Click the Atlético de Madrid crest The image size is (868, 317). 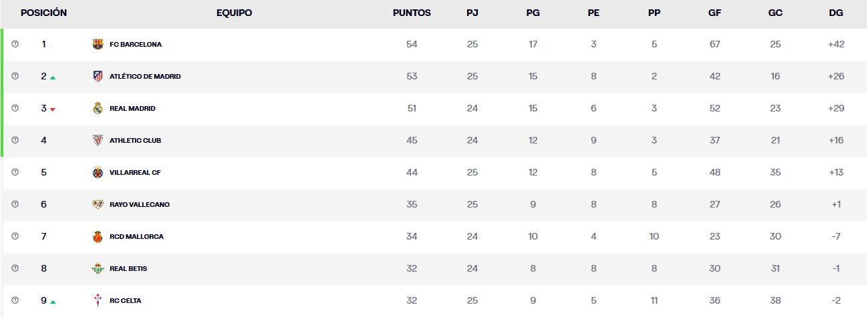[98, 77]
